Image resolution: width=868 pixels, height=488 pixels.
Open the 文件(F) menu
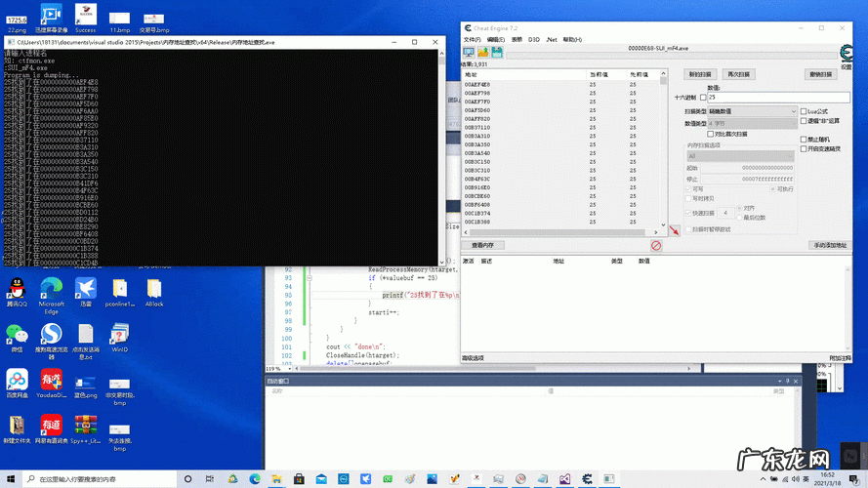pyautogui.click(x=472, y=40)
